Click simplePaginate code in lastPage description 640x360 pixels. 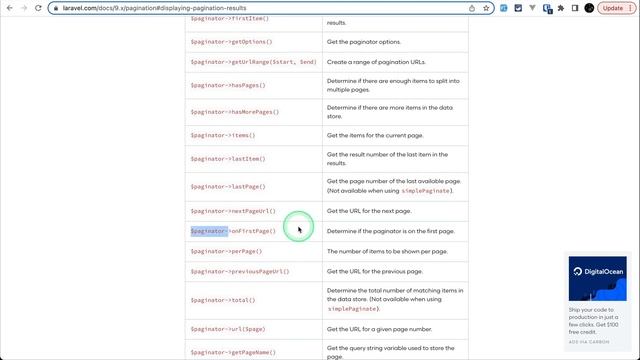(426, 191)
